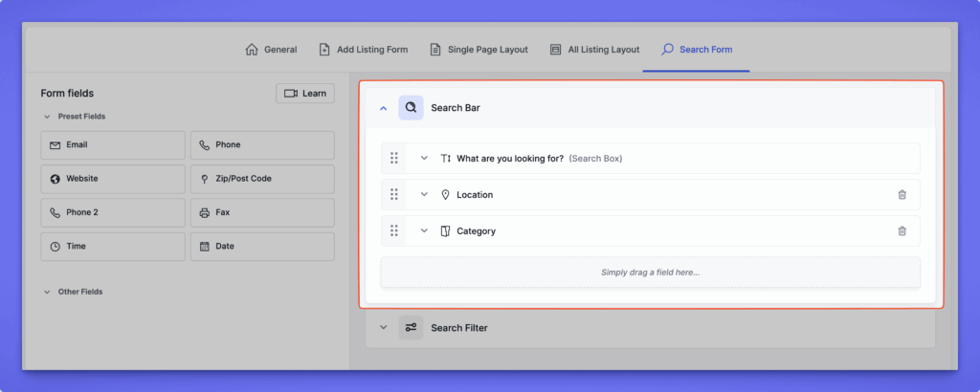Open the Single Page Layout tab

[479, 50]
